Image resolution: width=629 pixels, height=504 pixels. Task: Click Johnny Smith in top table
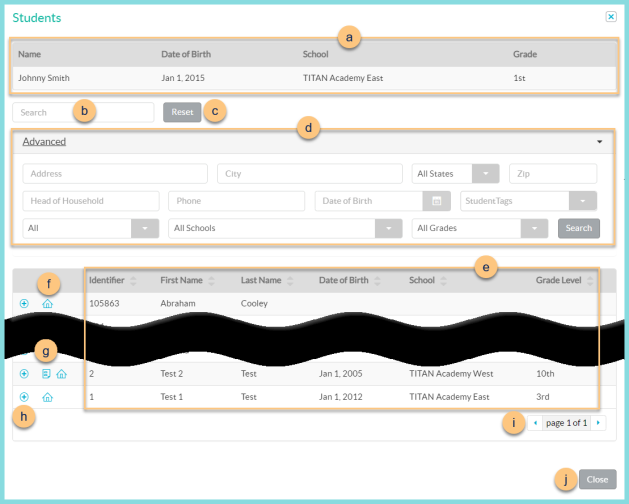pyautogui.click(x=44, y=78)
